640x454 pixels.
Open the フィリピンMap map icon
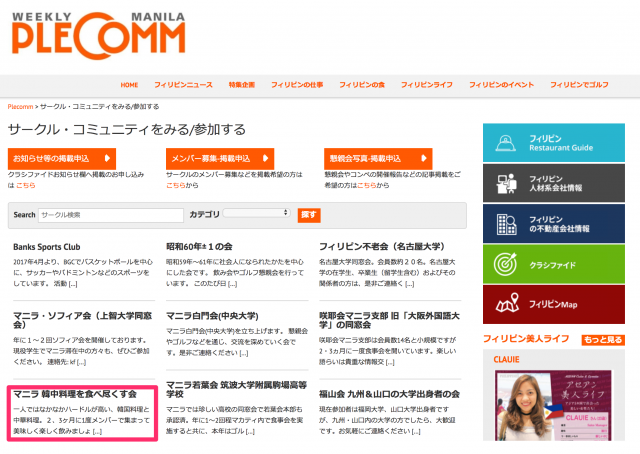tap(506, 303)
